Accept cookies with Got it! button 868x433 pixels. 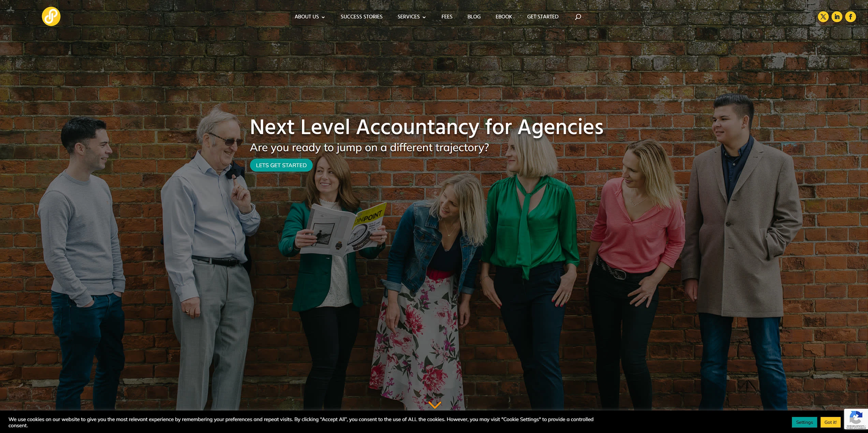830,422
